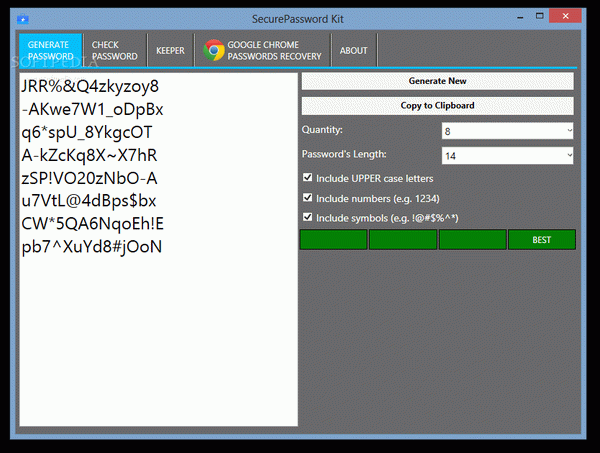Click the BEST strength indicator segment
This screenshot has height=453, width=600.
pyautogui.click(x=542, y=240)
